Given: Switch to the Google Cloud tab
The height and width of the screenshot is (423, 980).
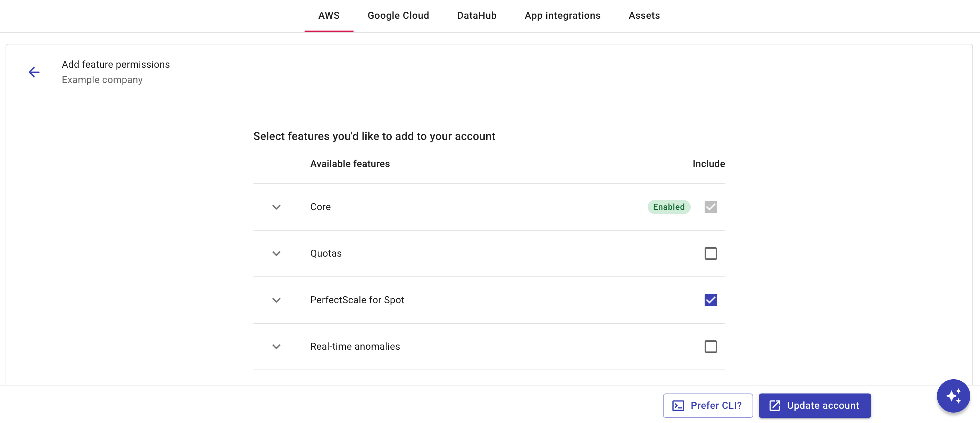Looking at the screenshot, I should (x=398, y=16).
